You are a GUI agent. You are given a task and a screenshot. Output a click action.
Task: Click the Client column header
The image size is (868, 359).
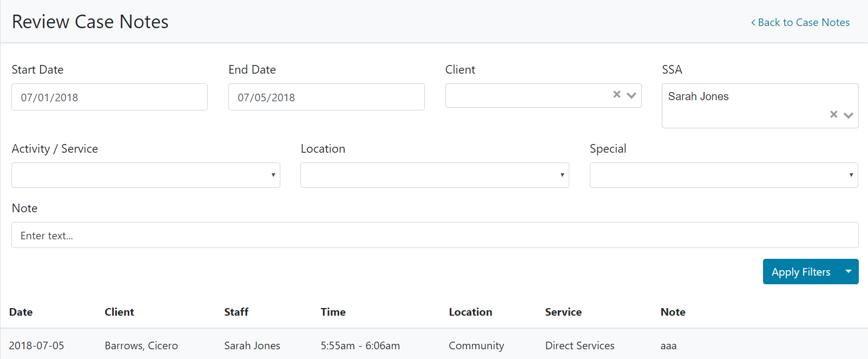[x=119, y=312]
